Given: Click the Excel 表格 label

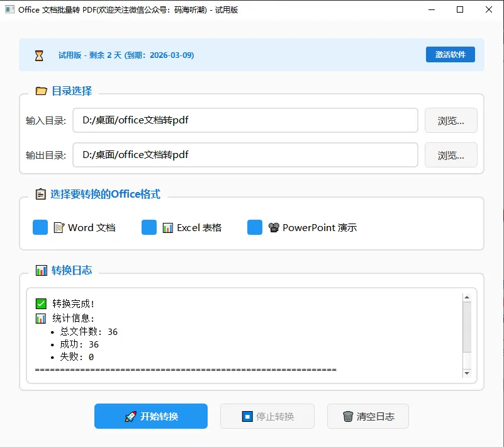Looking at the screenshot, I should pos(199,228).
